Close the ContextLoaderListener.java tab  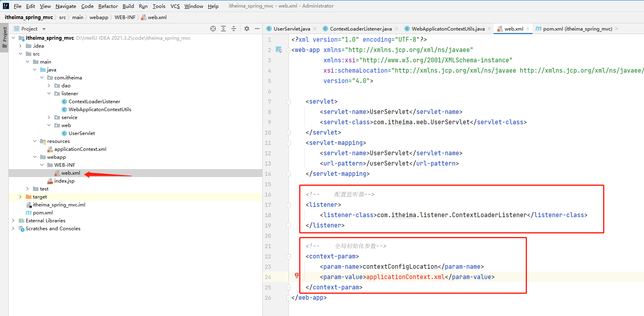(396, 29)
